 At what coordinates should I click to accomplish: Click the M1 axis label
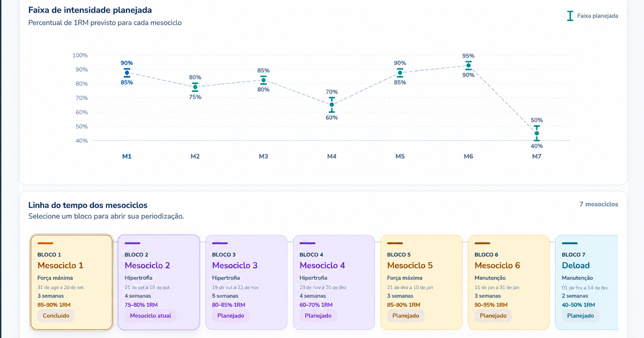point(127,156)
